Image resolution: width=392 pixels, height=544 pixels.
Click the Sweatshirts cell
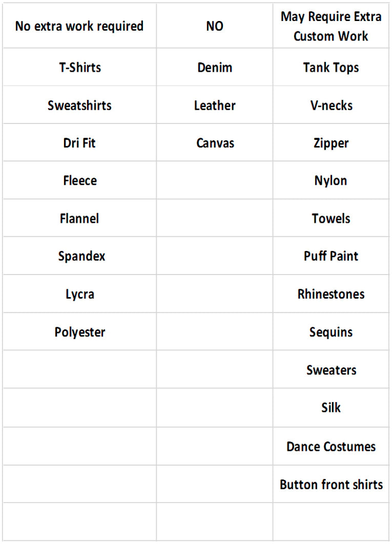79,106
